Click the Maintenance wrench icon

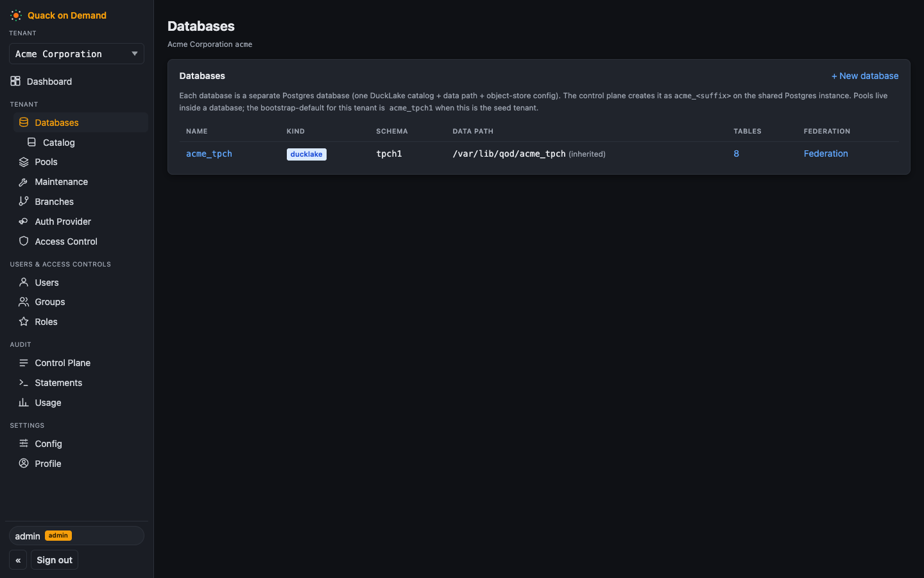tap(24, 182)
